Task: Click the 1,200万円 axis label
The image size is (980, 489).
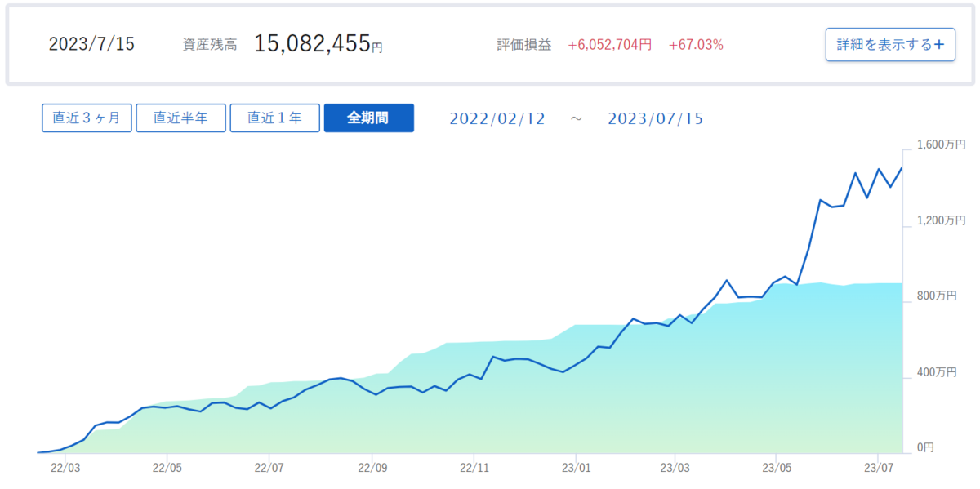Action: 942,220
